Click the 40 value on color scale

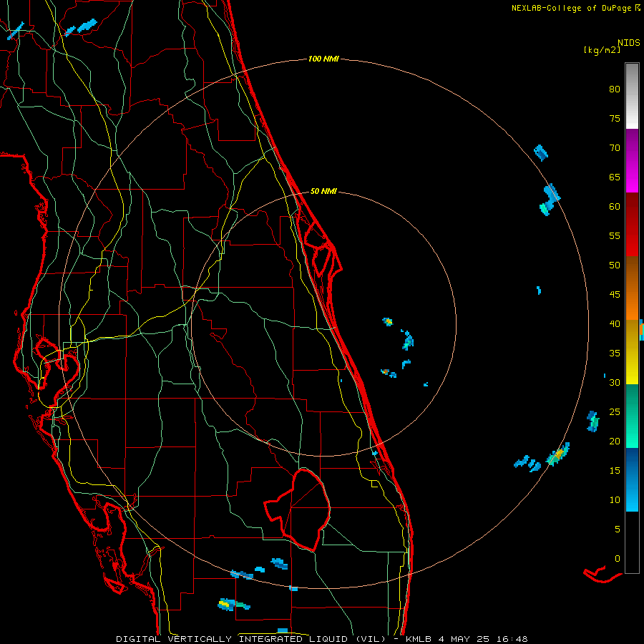click(x=615, y=323)
